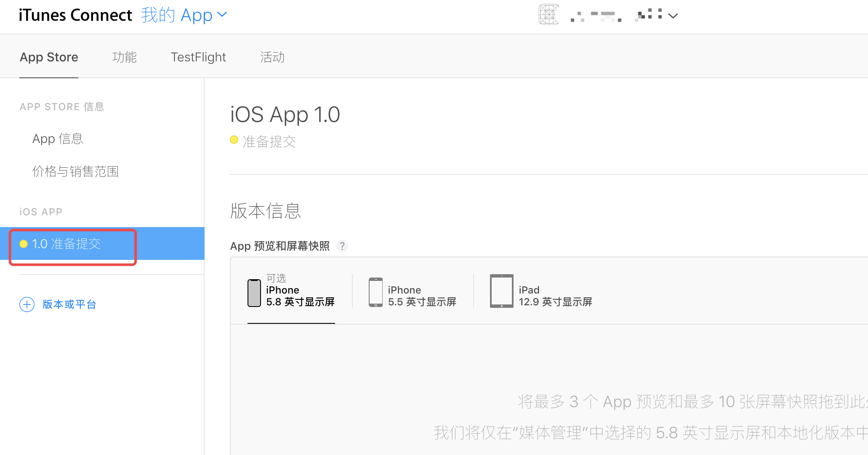The image size is (868, 455).
Task: Click the user avatar icon in header
Action: 548,15
